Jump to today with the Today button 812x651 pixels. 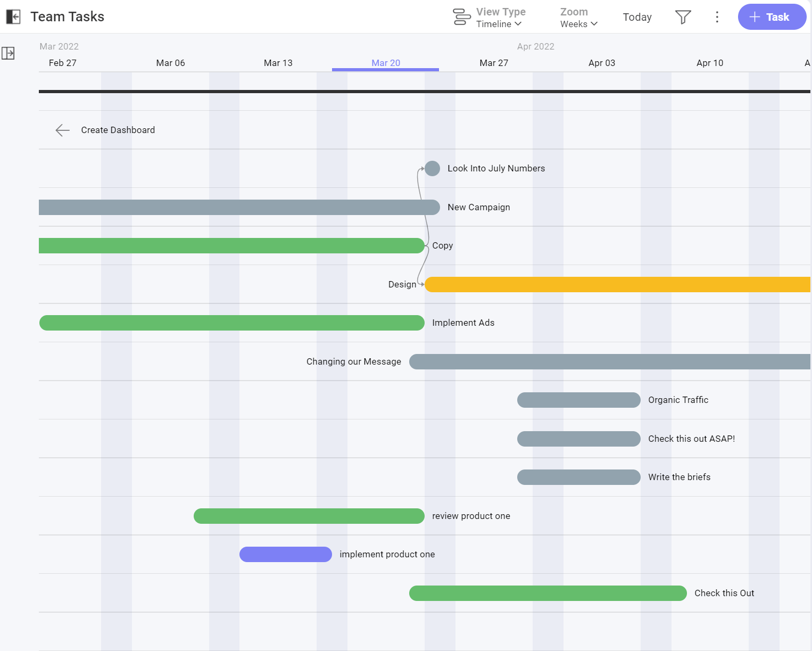(637, 17)
